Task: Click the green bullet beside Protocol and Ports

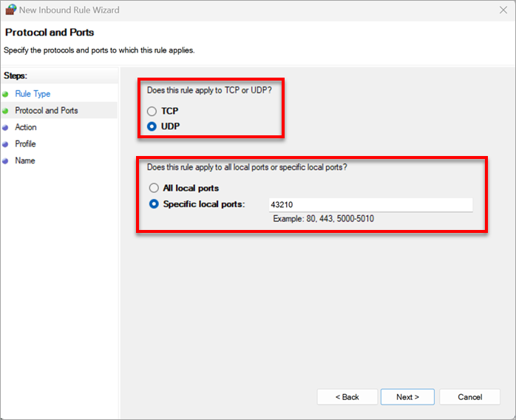Action: [x=5, y=111]
